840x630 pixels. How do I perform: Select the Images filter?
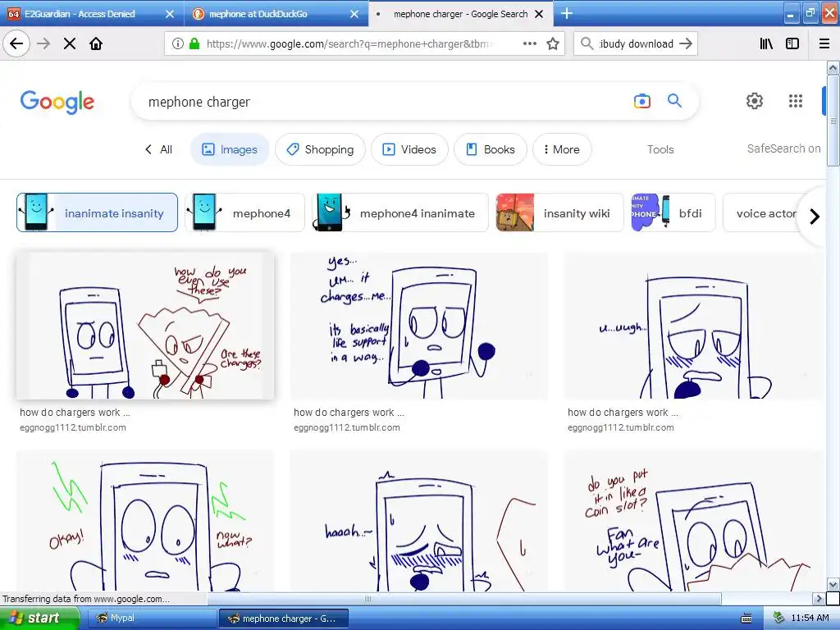coord(230,149)
